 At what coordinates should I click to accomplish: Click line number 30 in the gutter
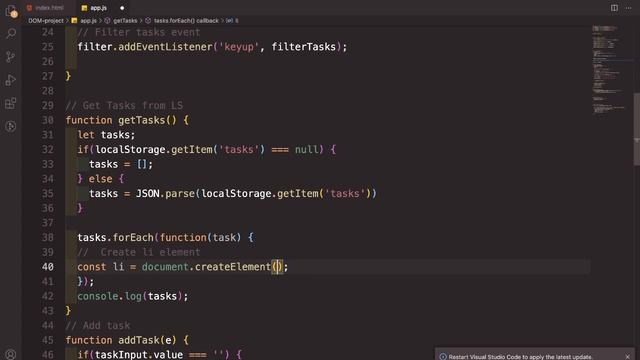[x=48, y=120]
